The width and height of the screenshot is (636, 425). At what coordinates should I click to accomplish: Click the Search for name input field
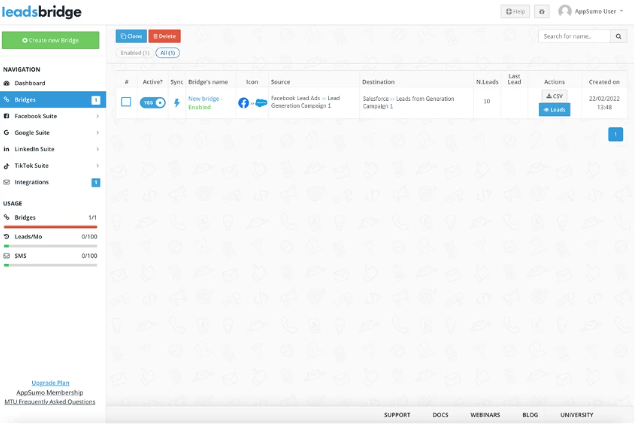pos(574,36)
